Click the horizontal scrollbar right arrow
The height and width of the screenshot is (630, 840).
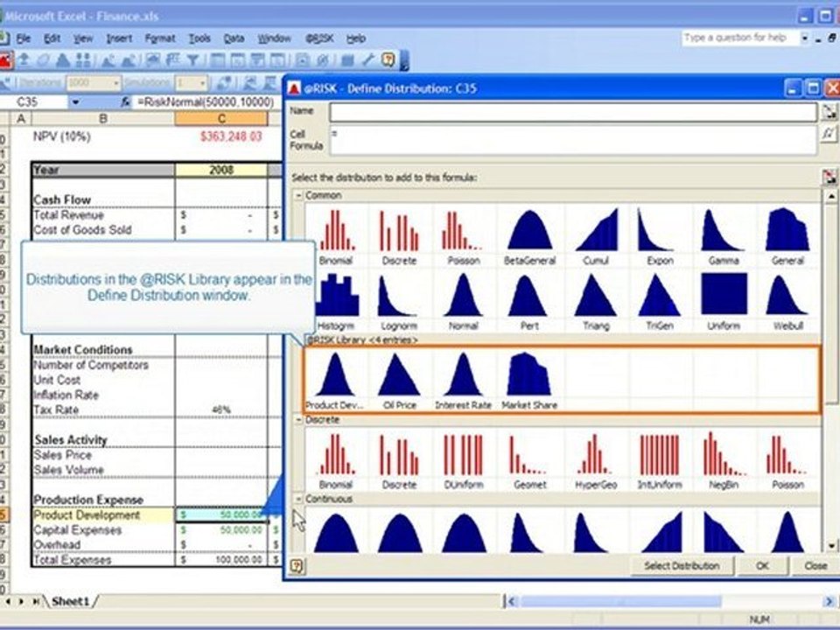829,602
